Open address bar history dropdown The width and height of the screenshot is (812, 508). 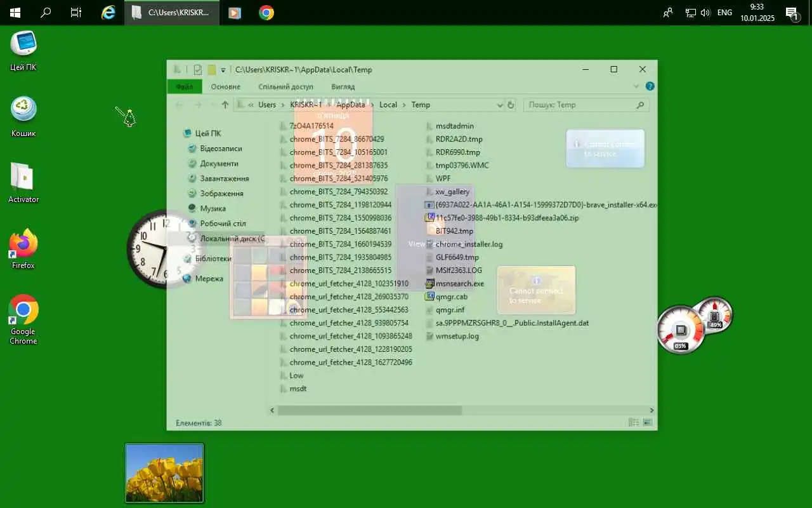point(500,105)
